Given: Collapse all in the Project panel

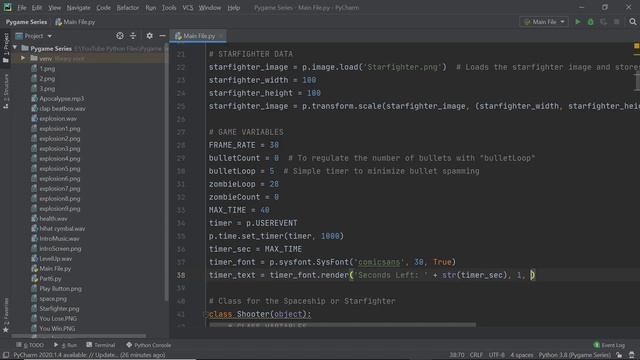Looking at the screenshot, I should point(133,36).
